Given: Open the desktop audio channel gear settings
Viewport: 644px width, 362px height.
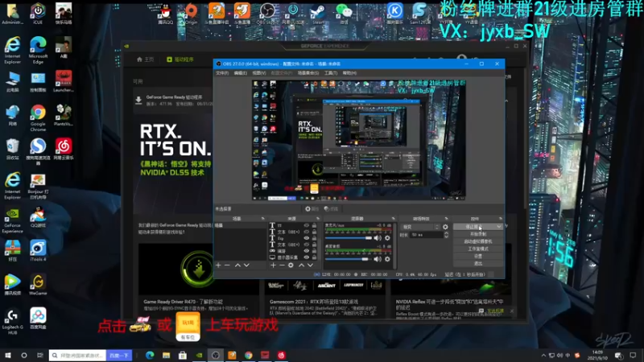Looking at the screenshot, I should (x=387, y=259).
